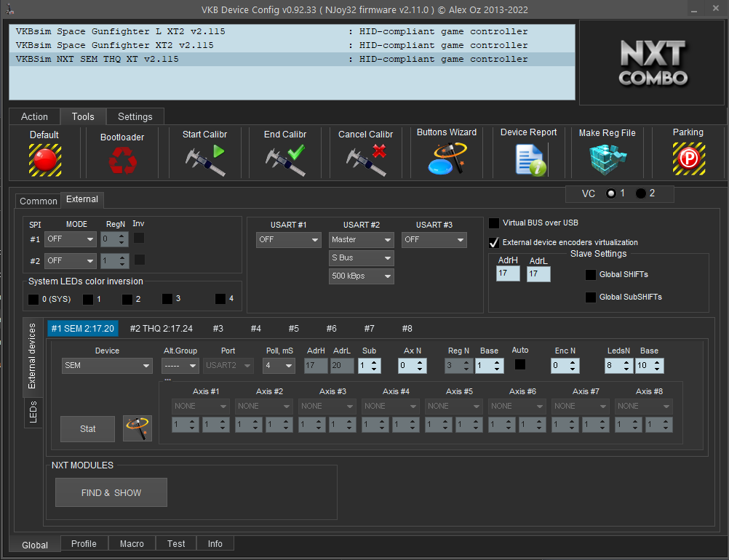Check LED color inversion box 1

[x=88, y=300]
